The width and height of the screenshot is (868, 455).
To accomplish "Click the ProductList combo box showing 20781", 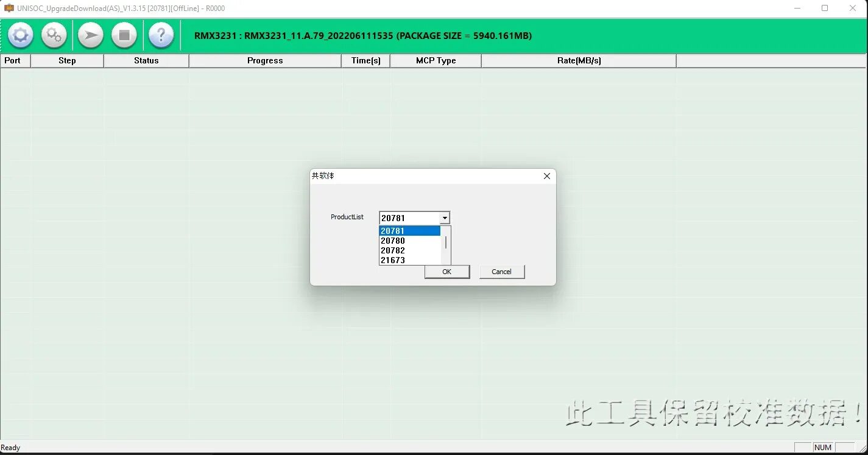I will [414, 218].
